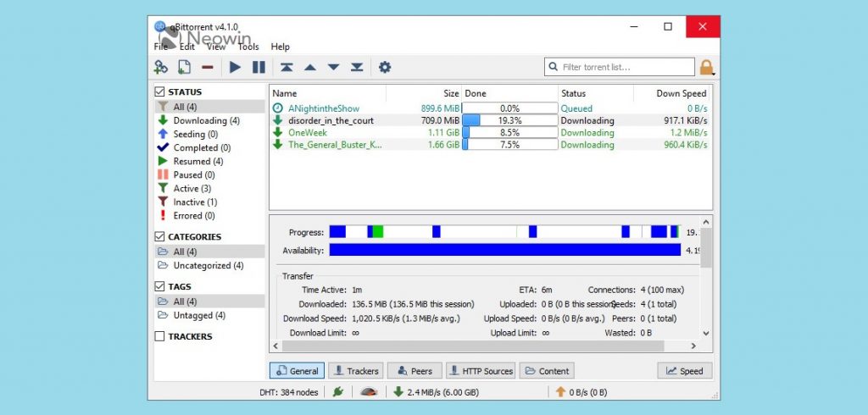The width and height of the screenshot is (868, 415).
Task: Select the Resumed (4) status filter
Action: (x=209, y=162)
